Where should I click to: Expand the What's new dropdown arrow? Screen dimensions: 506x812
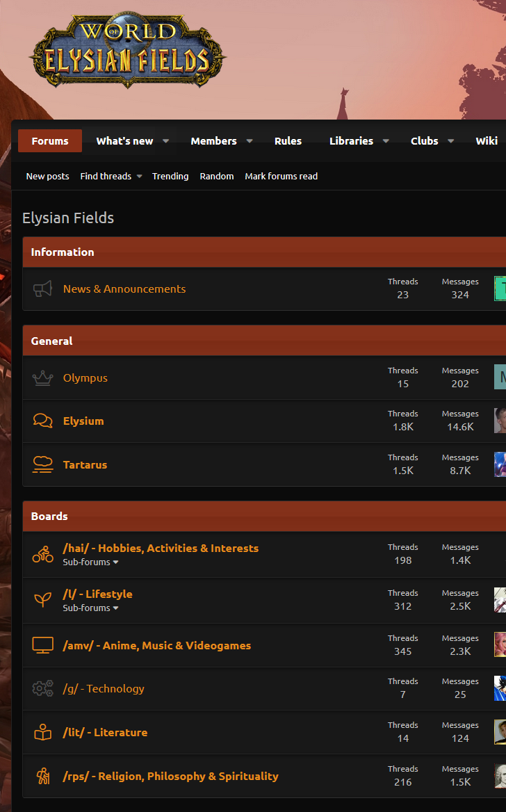point(166,141)
